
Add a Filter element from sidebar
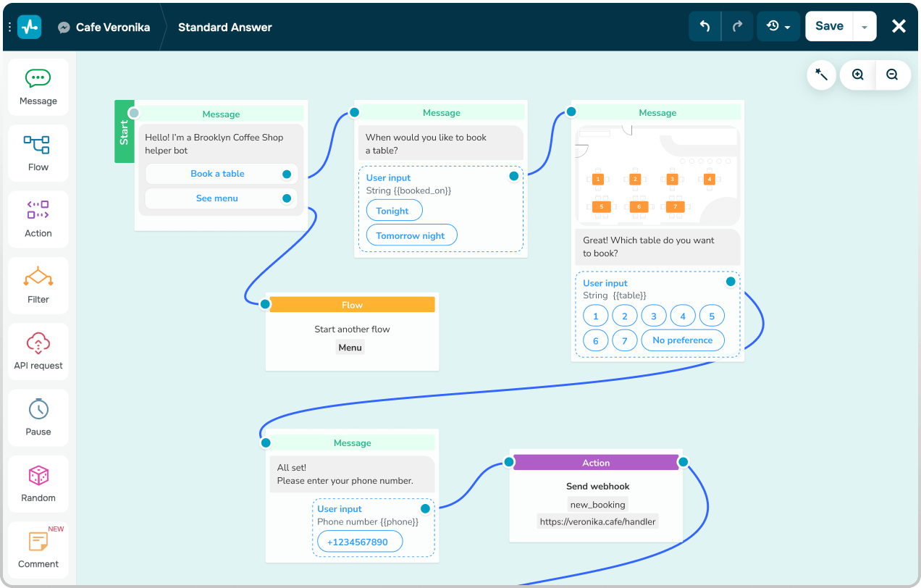[38, 285]
